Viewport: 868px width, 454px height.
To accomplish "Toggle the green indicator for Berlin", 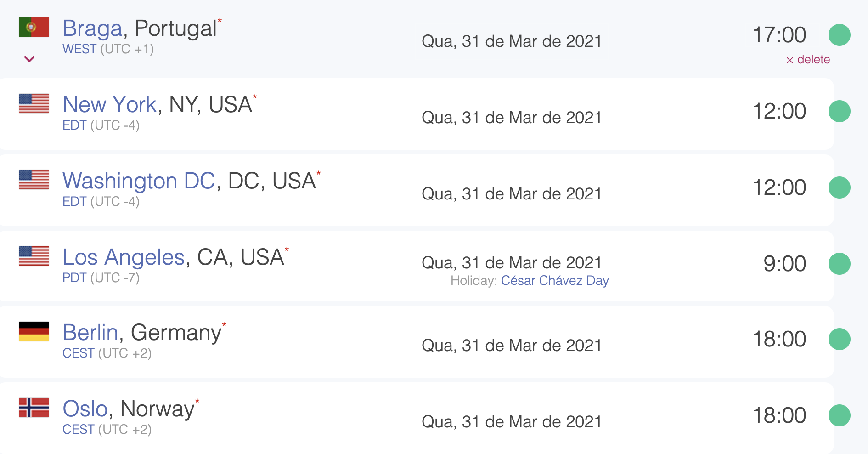I will 840,339.
